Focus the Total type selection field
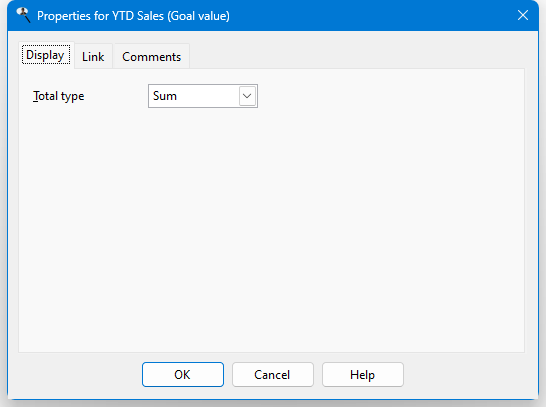Viewport: 546px width, 407px height. click(203, 96)
